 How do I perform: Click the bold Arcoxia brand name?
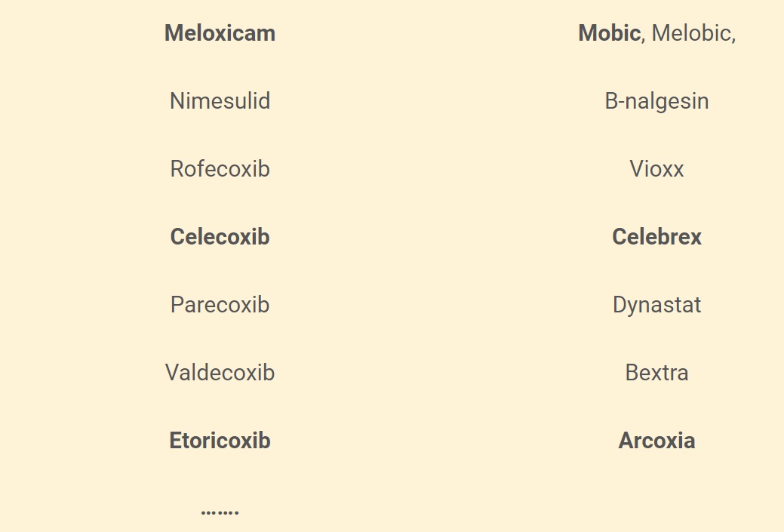click(656, 441)
